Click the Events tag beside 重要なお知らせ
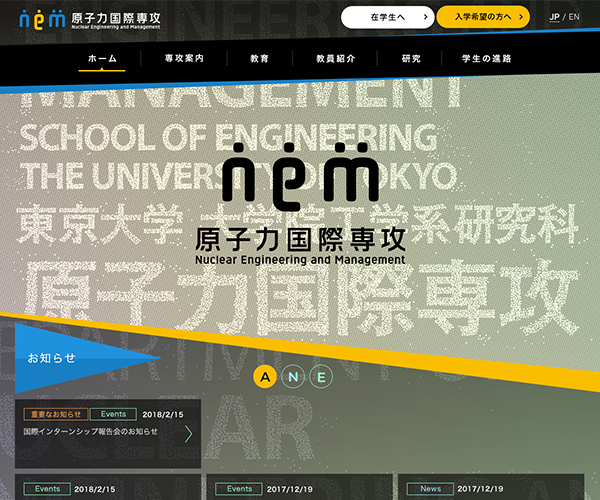 113,414
